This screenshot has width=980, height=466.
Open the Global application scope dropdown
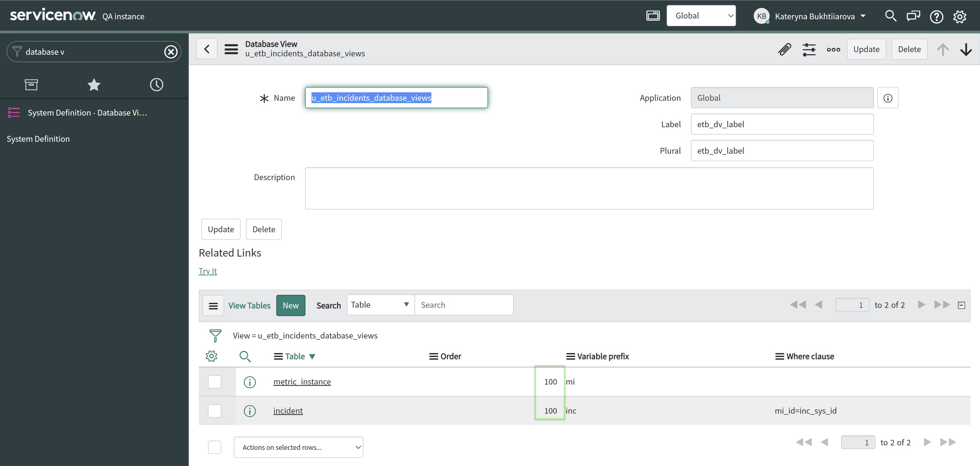pyautogui.click(x=701, y=16)
